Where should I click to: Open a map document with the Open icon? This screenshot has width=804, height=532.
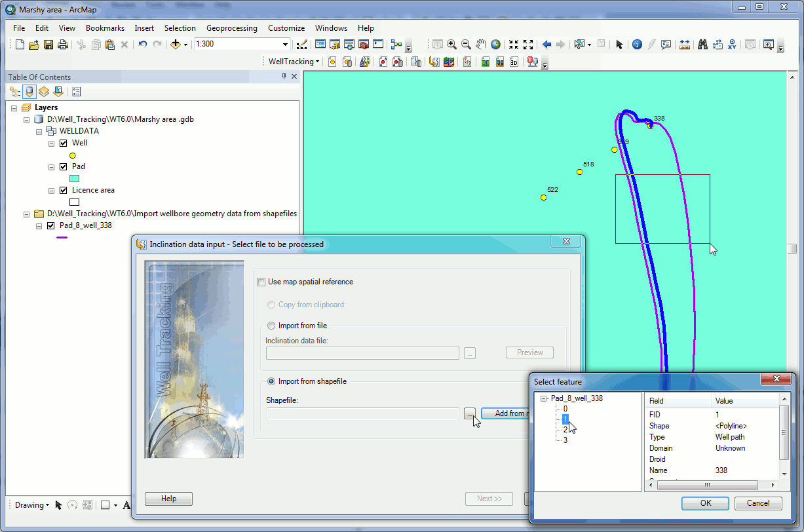pyautogui.click(x=34, y=45)
